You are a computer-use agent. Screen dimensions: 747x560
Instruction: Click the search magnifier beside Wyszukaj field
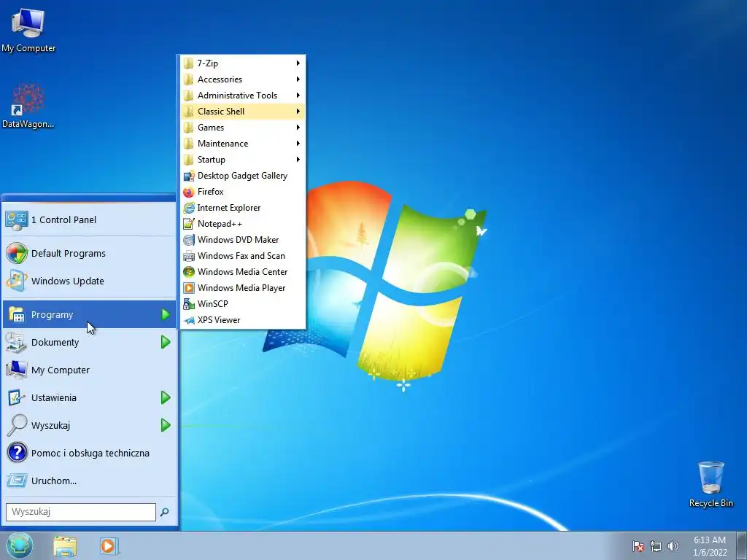[164, 512]
